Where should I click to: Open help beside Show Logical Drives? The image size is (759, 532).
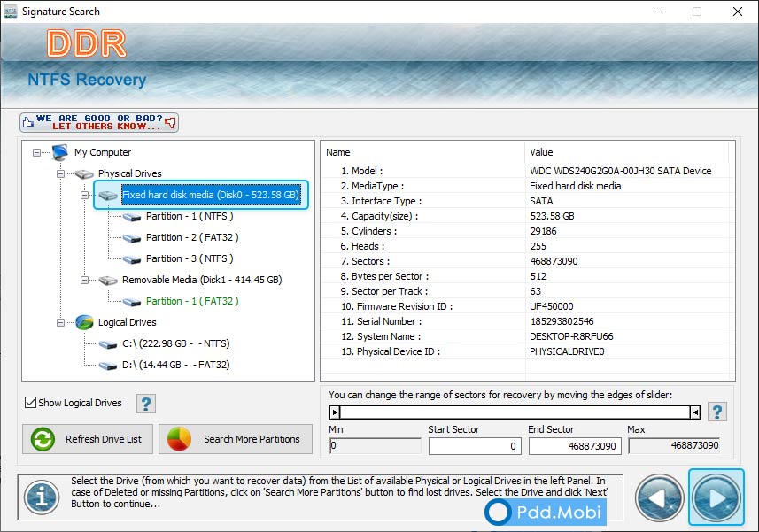(x=146, y=404)
